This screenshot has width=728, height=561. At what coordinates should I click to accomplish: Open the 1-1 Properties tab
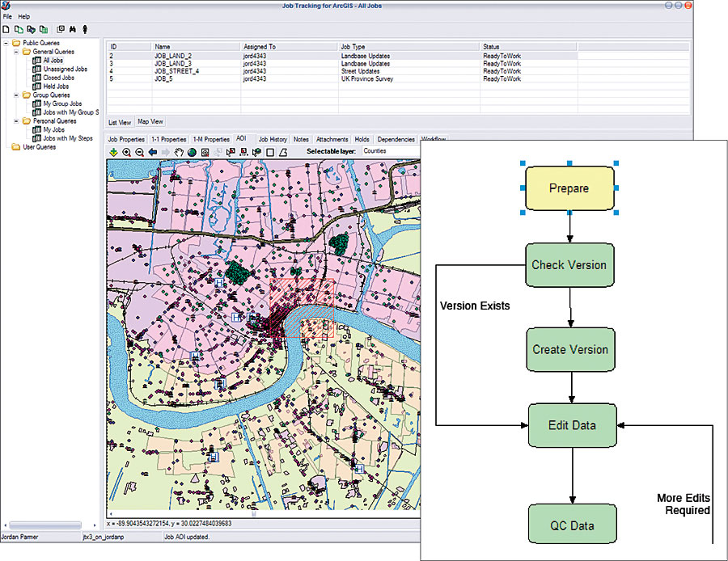tap(168, 139)
